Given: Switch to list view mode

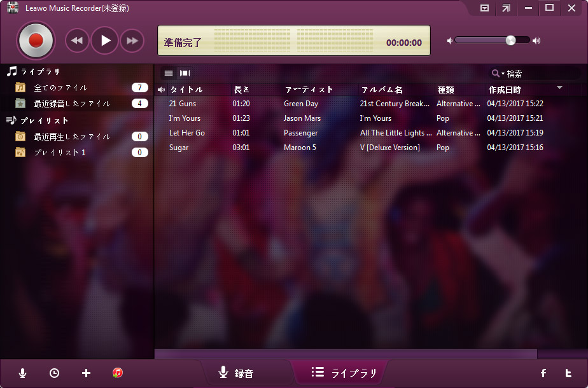Looking at the screenshot, I should pos(169,73).
